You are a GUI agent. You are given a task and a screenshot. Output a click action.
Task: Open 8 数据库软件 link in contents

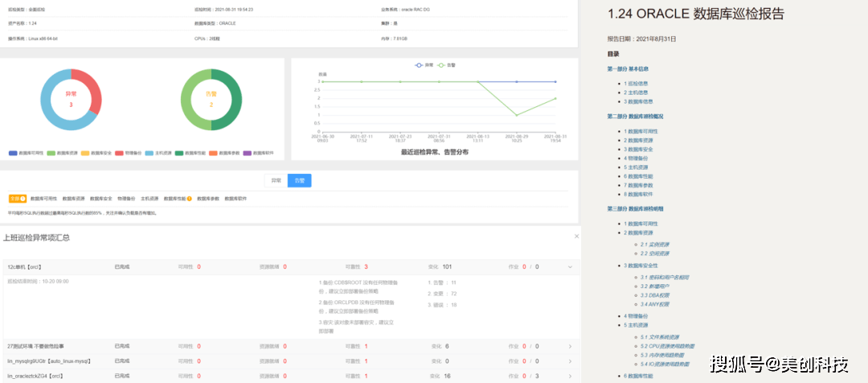pyautogui.click(x=638, y=193)
